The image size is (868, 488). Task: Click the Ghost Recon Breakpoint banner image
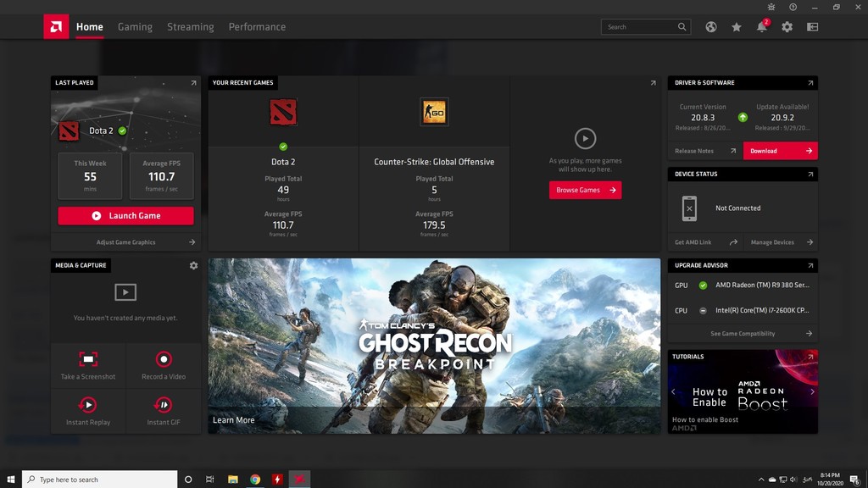coord(434,346)
